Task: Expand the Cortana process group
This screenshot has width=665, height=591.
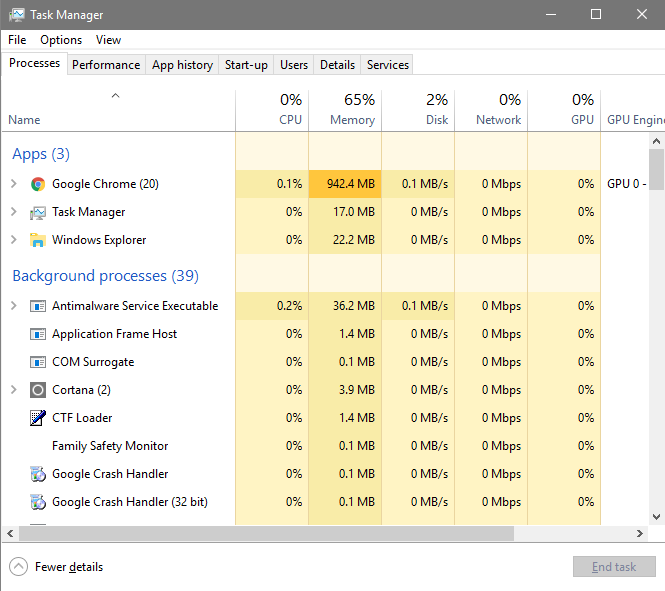Action: point(14,390)
